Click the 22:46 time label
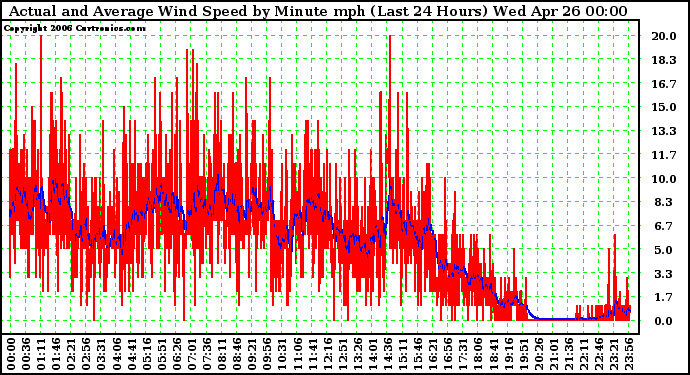Screen dimensions: 690x375 [x=598, y=354]
